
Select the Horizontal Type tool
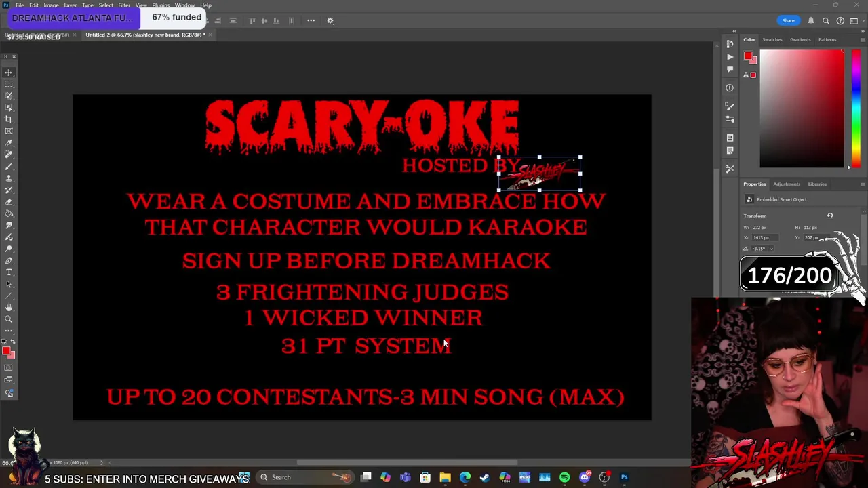click(9, 272)
